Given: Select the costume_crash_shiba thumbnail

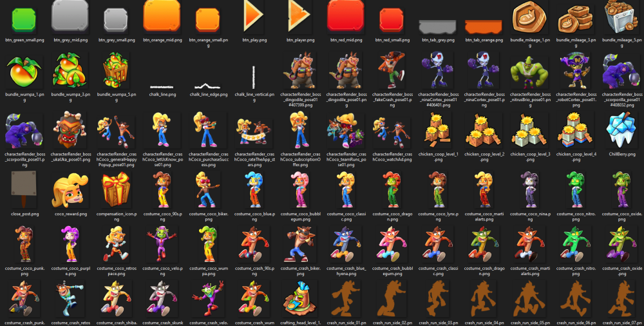Looking at the screenshot, I should click(116, 298).
